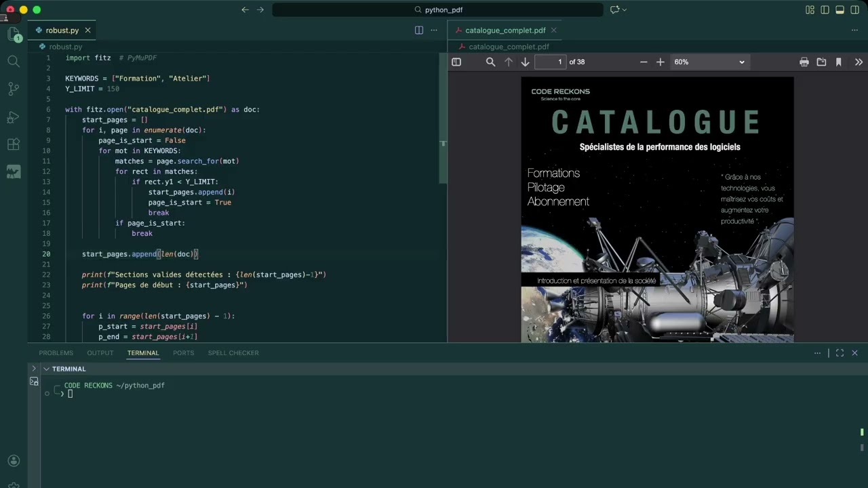Toggle the secondary side bar
Screen dimensions: 868x488
pyautogui.click(x=854, y=9)
